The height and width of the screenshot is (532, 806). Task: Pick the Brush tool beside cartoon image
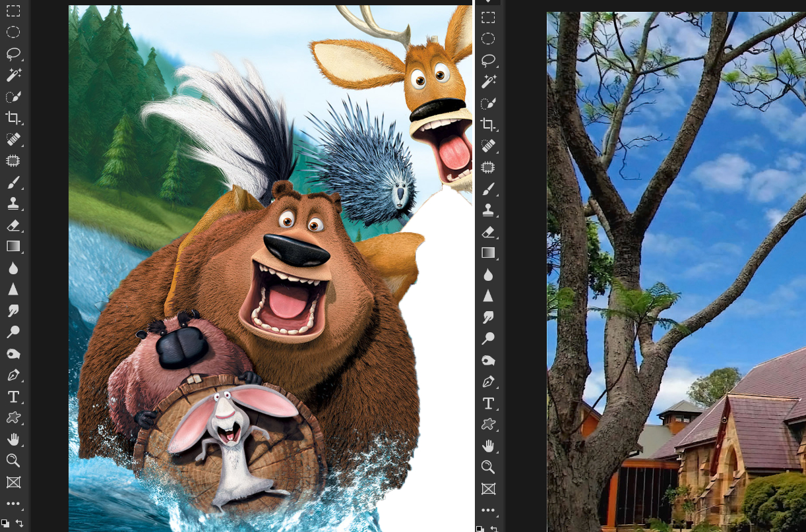(x=13, y=182)
